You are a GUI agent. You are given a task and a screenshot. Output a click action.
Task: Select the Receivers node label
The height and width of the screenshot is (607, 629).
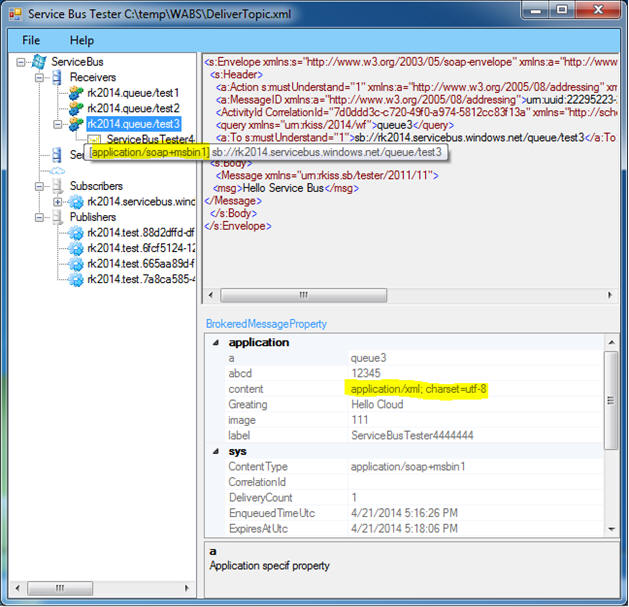point(93,77)
